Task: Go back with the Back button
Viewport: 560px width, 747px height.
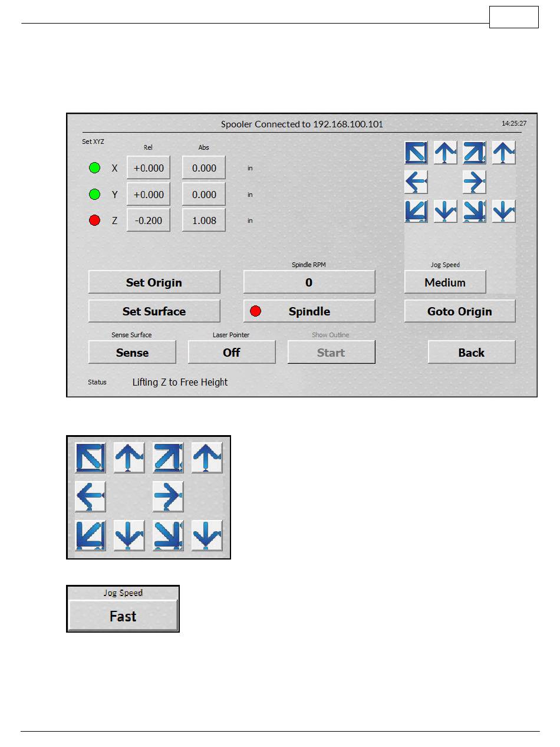Action: 472,352
